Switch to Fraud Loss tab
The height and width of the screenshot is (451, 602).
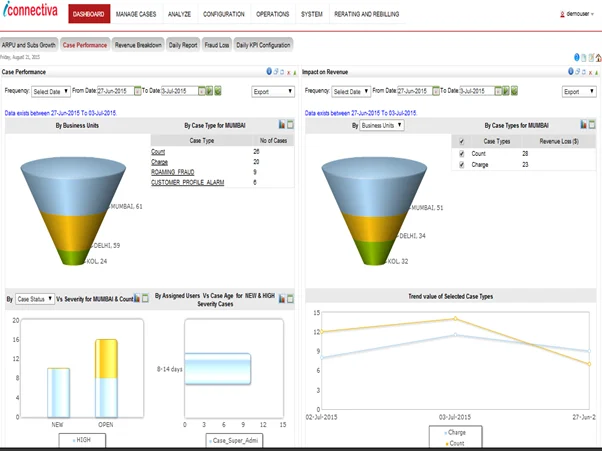217,45
